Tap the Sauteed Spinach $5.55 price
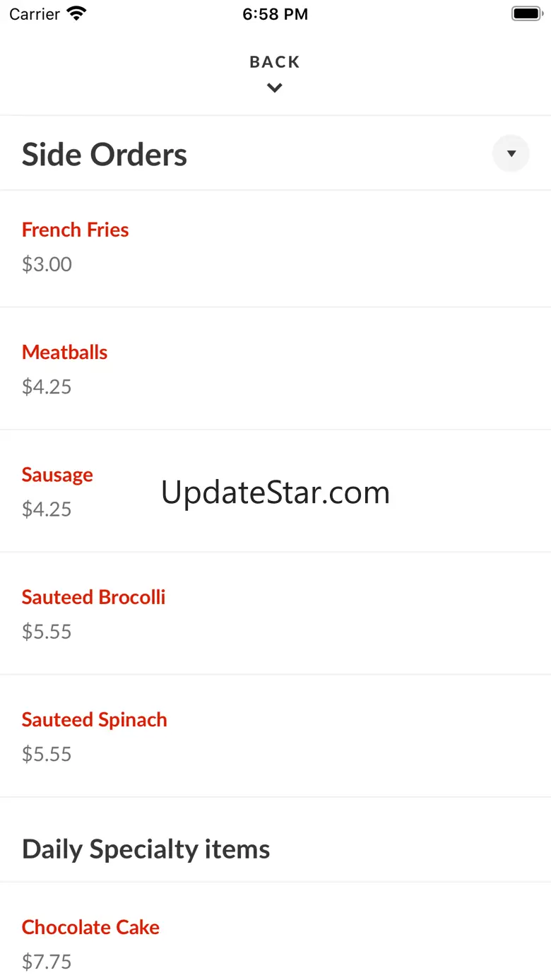 (47, 754)
